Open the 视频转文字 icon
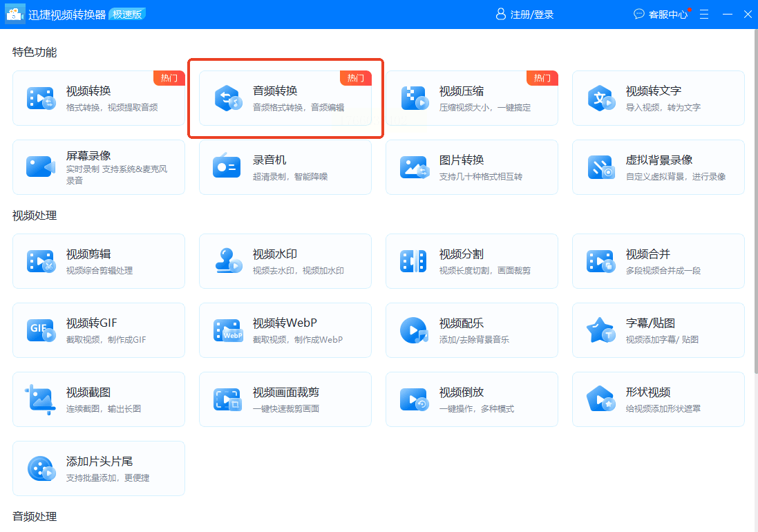Screen dimensions: 758x532 (x=601, y=98)
